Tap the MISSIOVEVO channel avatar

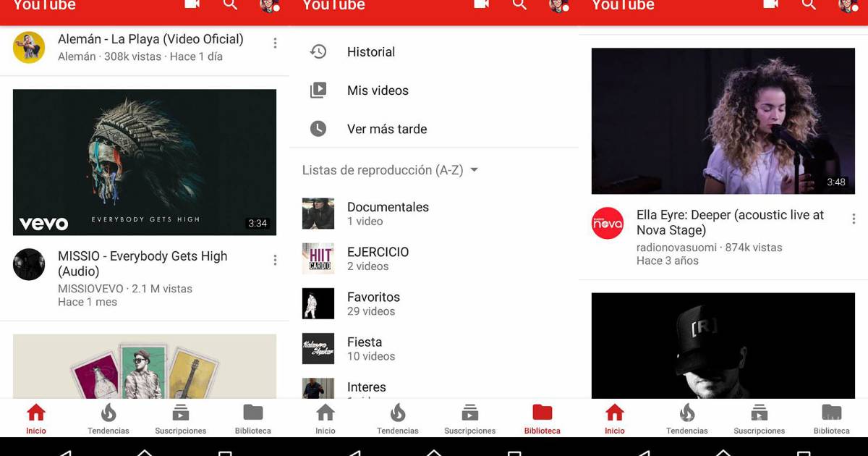[x=29, y=264]
